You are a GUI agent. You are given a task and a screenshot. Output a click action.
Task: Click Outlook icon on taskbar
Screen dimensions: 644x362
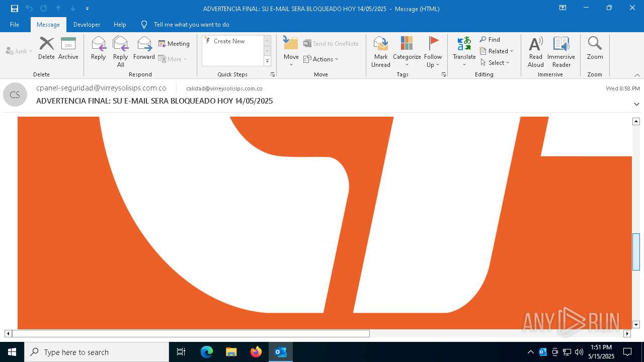[x=281, y=352]
